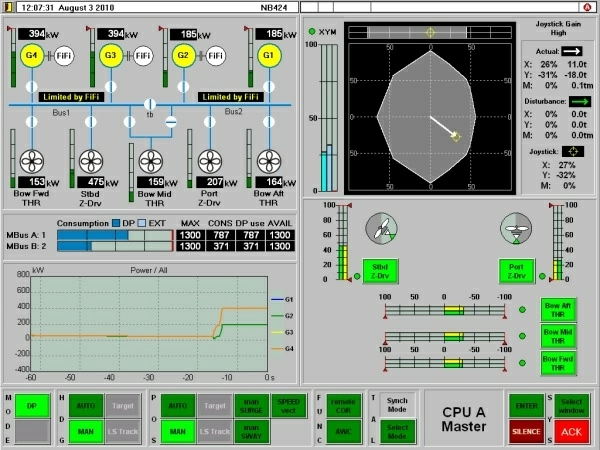The image size is (600, 450).
Task: Toggle the XYM indicator light
Action: [x=312, y=31]
